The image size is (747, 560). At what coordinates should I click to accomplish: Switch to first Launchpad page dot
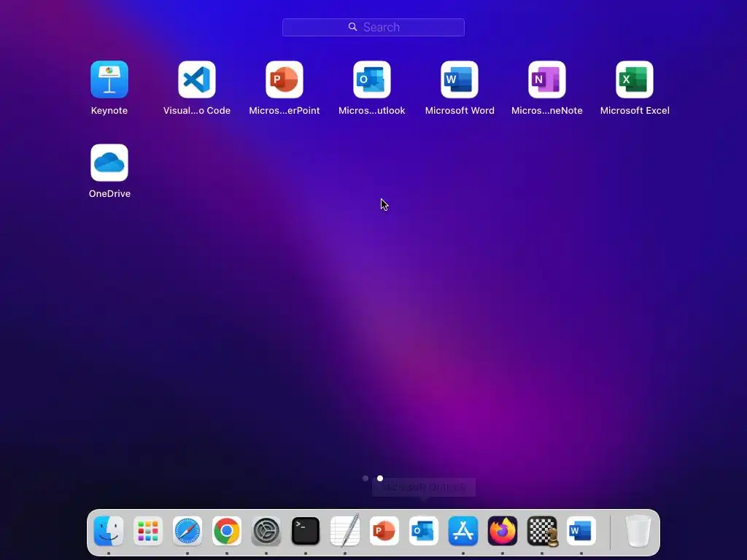365,478
